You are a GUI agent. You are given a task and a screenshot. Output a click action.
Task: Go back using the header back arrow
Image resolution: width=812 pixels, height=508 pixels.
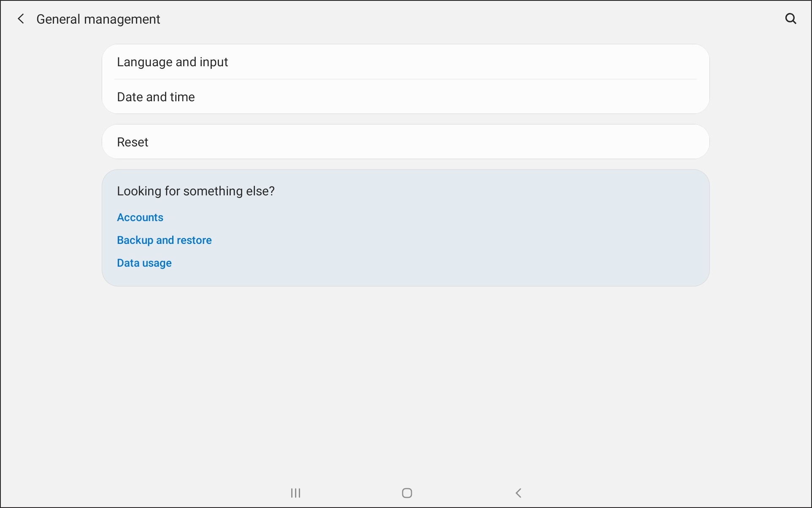[x=21, y=19]
